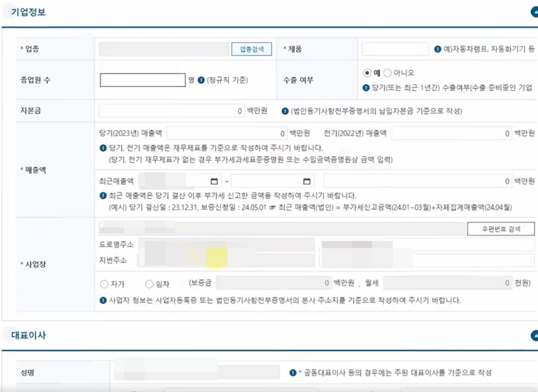This screenshot has width=538, height=392.
Task: Choose the 자가 radio option for 사업장
Action: (x=104, y=284)
